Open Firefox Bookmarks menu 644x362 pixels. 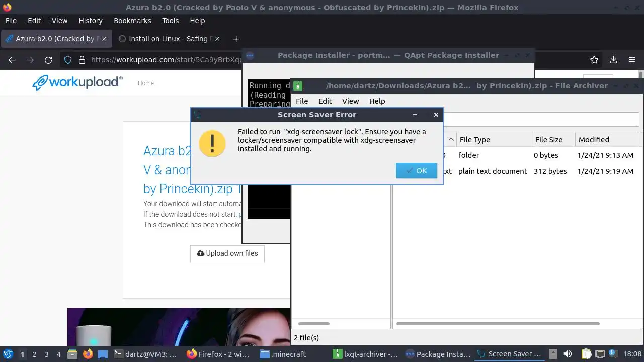(x=132, y=21)
